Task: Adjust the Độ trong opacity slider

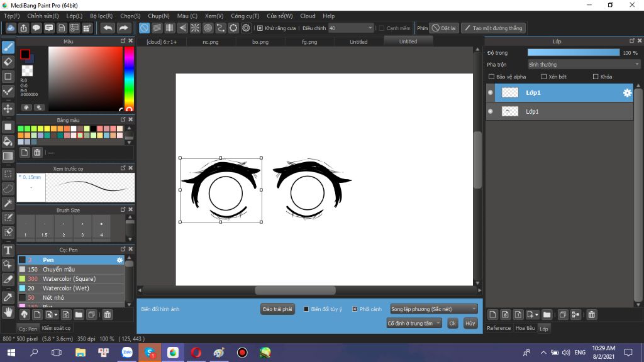Action: tap(574, 53)
